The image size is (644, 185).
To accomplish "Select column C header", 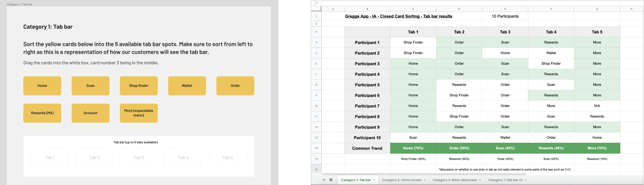I will (x=413, y=9).
